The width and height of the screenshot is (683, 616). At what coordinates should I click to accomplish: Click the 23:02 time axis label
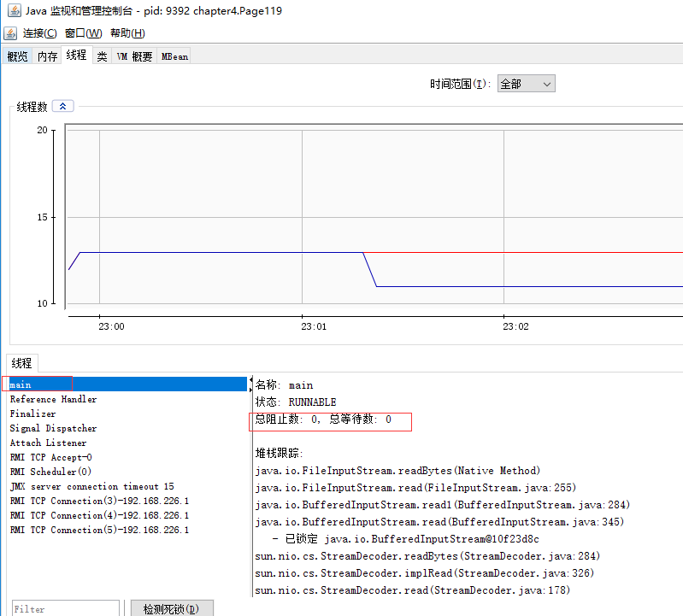515,326
